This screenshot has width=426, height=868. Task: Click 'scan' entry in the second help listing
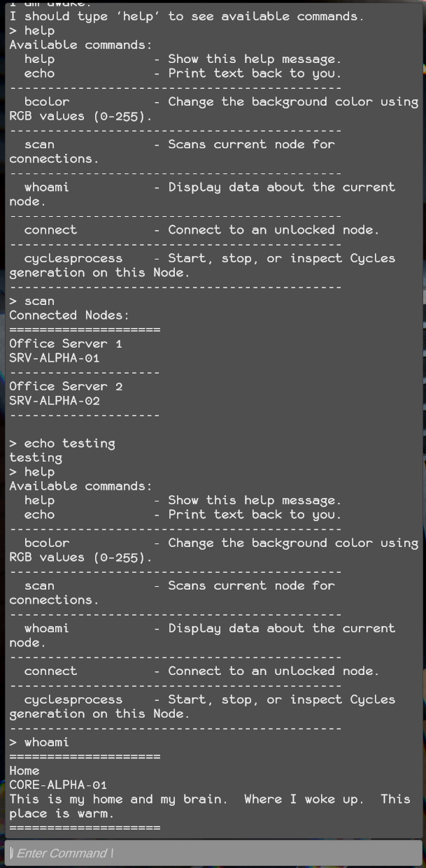tap(39, 585)
